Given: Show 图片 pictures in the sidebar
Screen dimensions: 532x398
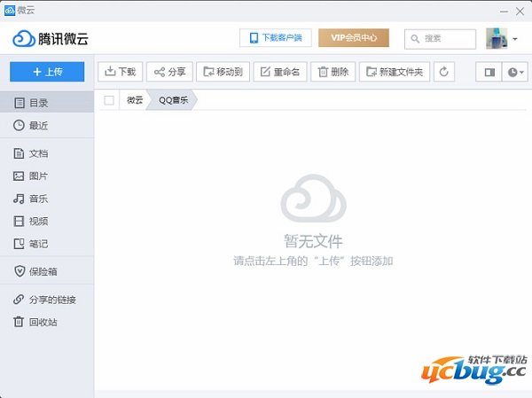Looking at the screenshot, I should coord(47,176).
